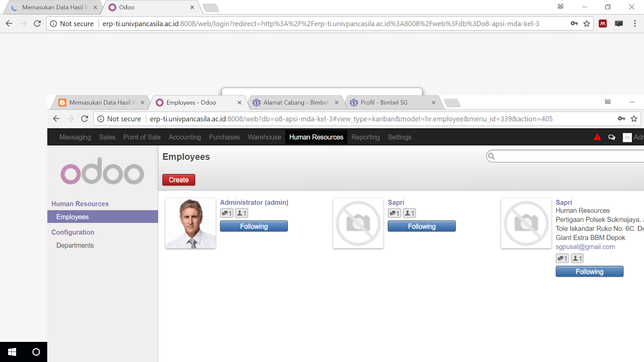Image resolution: width=644 pixels, height=362 pixels.
Task: Click the Administrator employee photo thumbnail
Action: [190, 223]
